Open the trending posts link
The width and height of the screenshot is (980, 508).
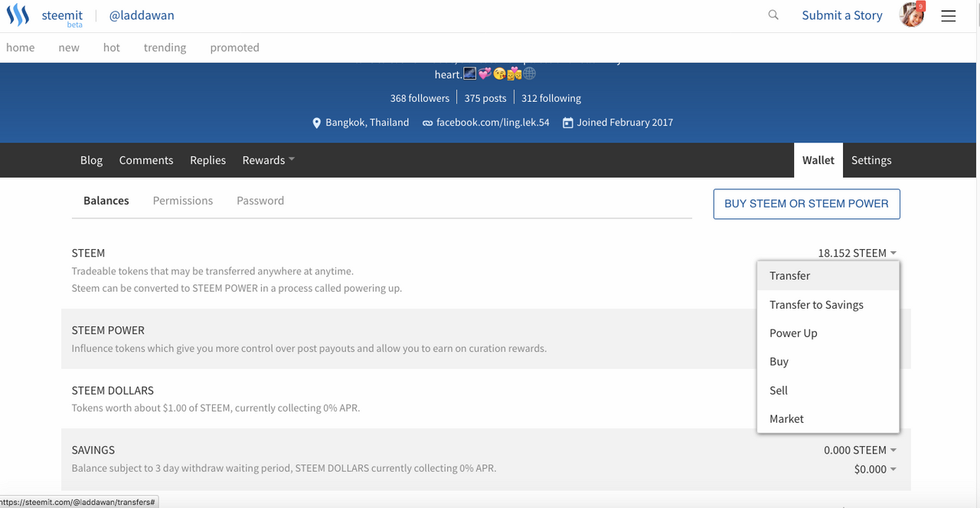click(165, 48)
